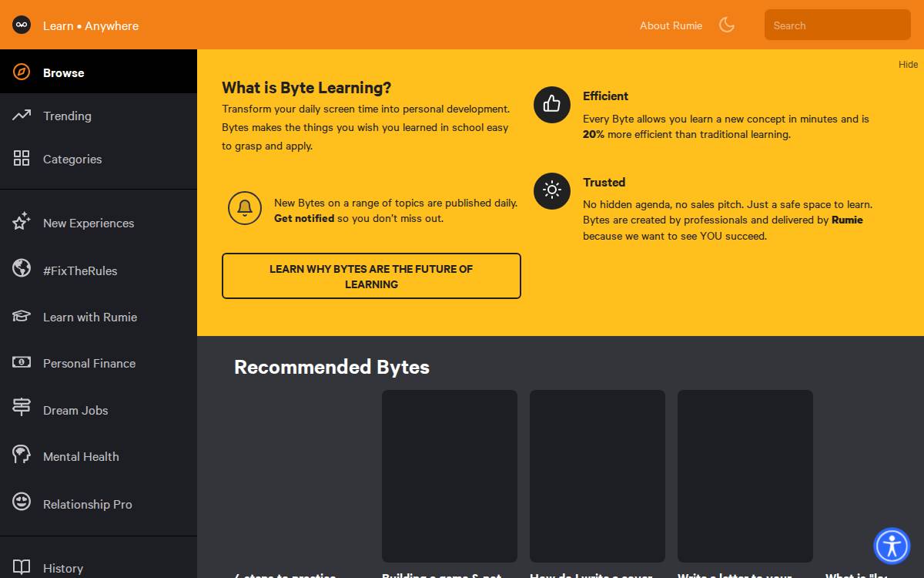Viewport: 924px width, 578px height.
Task: Click the Rumie bold link in Trusted text
Action: (847, 220)
